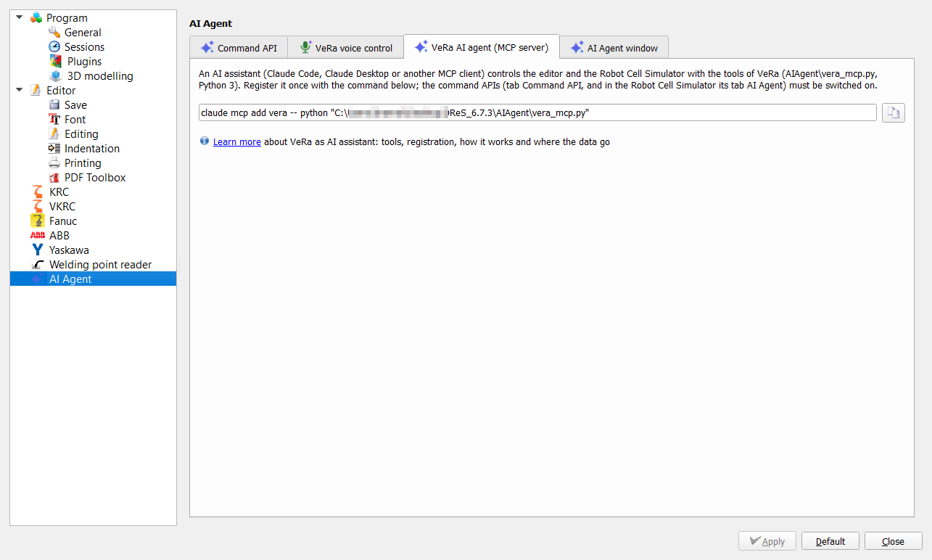This screenshot has width=932, height=560.
Task: Choose the Indentation entry
Action: pyautogui.click(x=92, y=148)
